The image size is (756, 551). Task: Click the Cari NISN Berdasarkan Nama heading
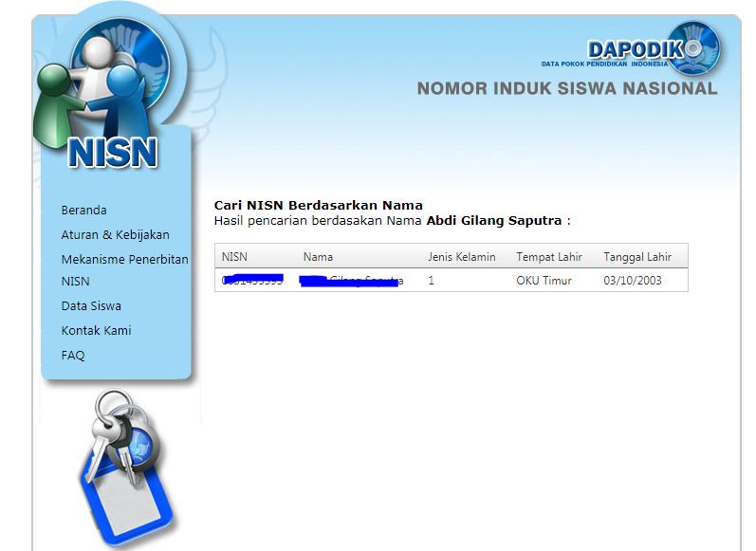318,206
